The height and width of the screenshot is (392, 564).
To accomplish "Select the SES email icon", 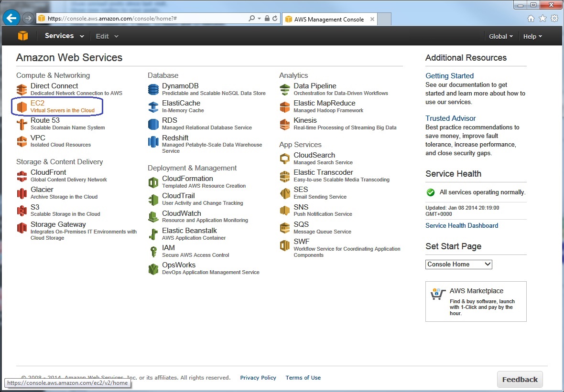I will click(x=285, y=193).
